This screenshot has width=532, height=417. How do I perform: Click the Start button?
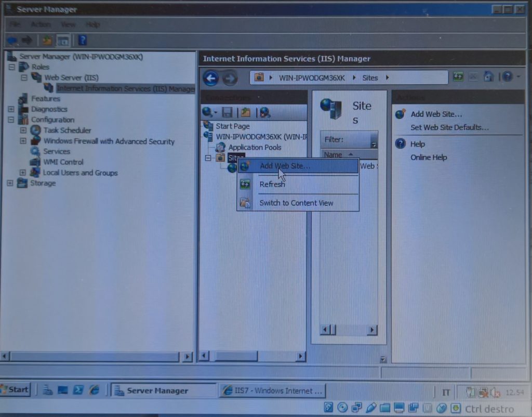16,389
